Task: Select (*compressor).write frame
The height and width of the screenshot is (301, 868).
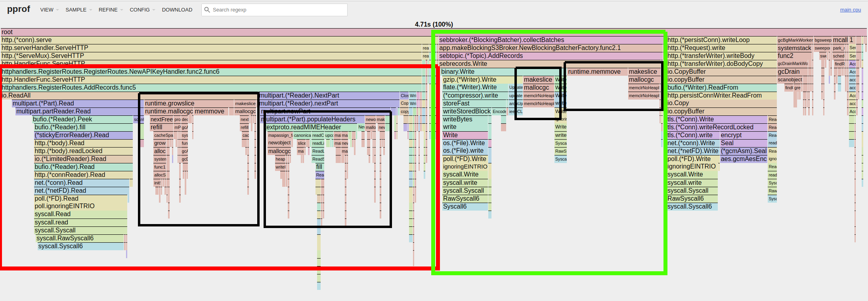Action: pos(476,96)
